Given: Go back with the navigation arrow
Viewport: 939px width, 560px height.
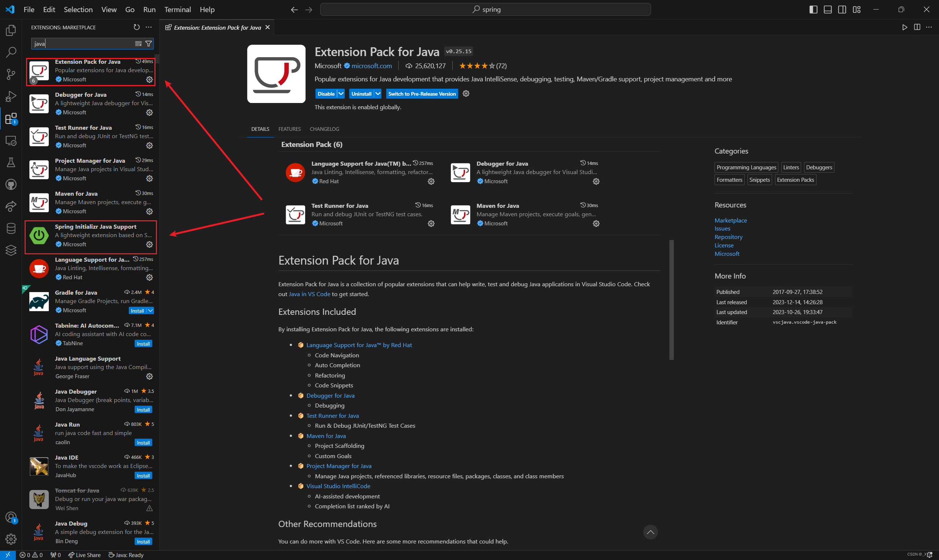Looking at the screenshot, I should pos(294,10).
